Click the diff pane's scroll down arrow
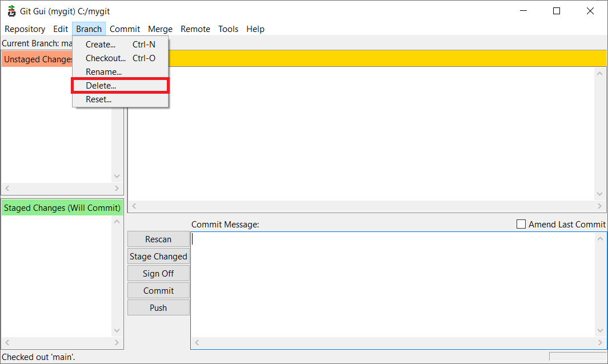Image resolution: width=608 pixels, height=364 pixels. 599,194
